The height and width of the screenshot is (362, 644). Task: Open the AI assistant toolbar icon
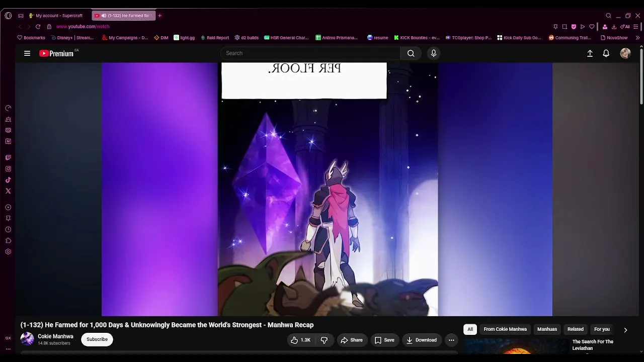click(x=625, y=27)
